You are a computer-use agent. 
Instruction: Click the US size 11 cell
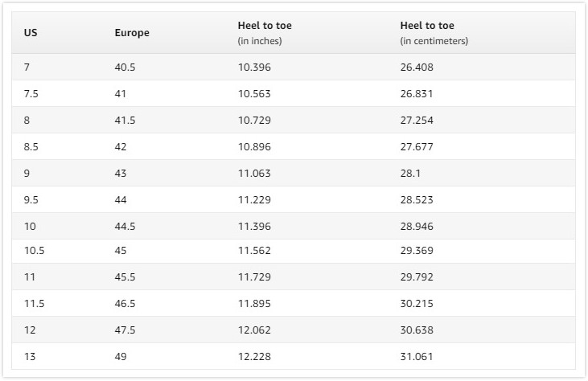[30, 278]
